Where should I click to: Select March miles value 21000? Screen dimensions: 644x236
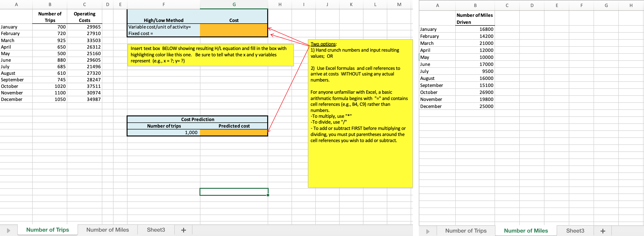coord(475,43)
